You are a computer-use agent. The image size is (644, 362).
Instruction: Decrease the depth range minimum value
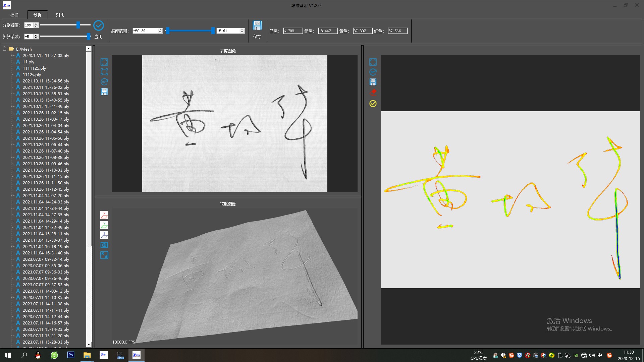click(160, 32)
